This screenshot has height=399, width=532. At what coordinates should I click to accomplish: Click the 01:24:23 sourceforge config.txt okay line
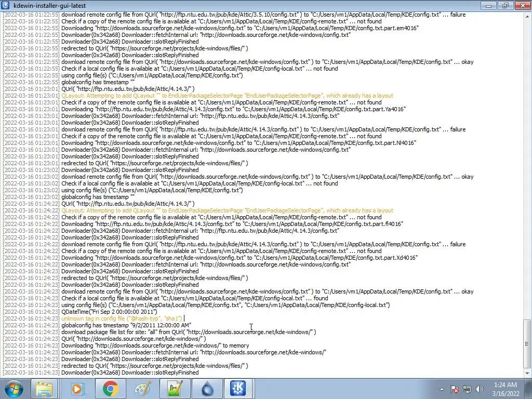[238, 292]
